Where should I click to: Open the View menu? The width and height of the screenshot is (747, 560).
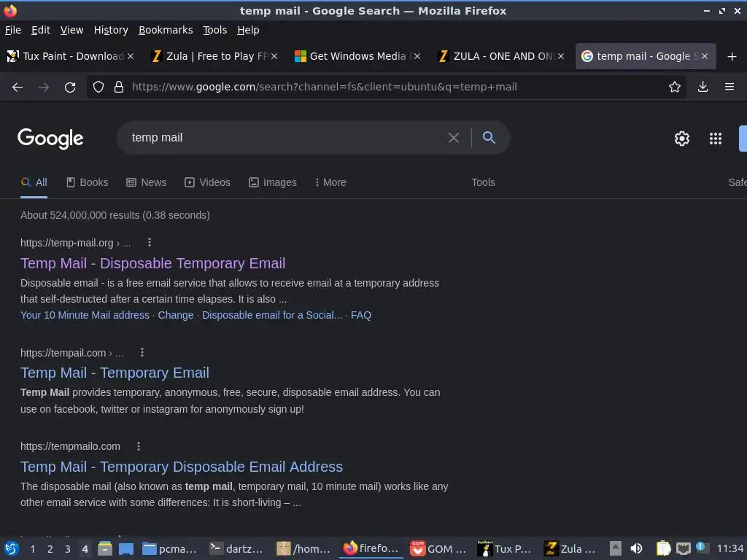tap(71, 30)
